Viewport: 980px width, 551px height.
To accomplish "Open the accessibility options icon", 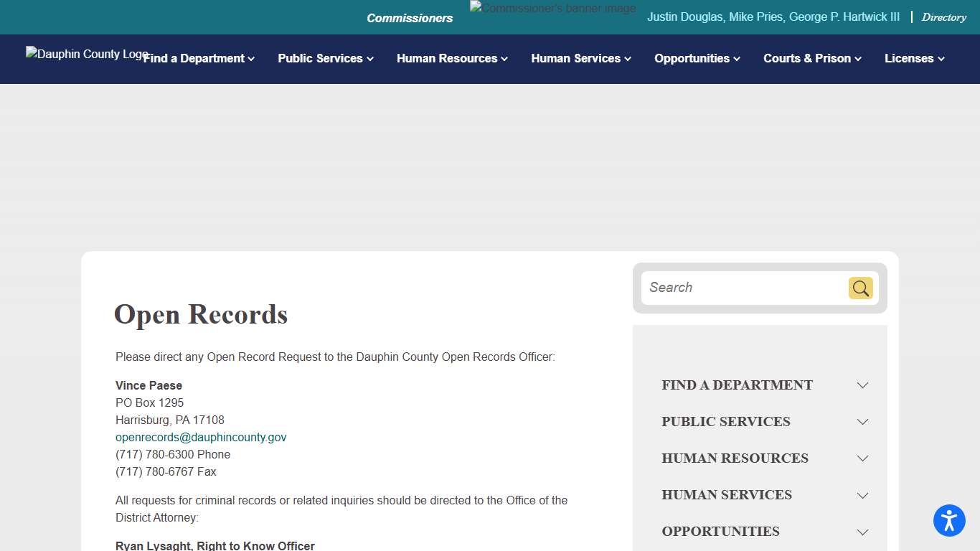I will tap(949, 520).
